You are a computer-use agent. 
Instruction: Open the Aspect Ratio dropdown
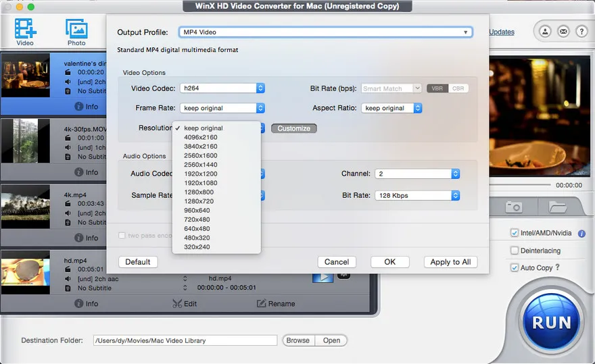391,108
